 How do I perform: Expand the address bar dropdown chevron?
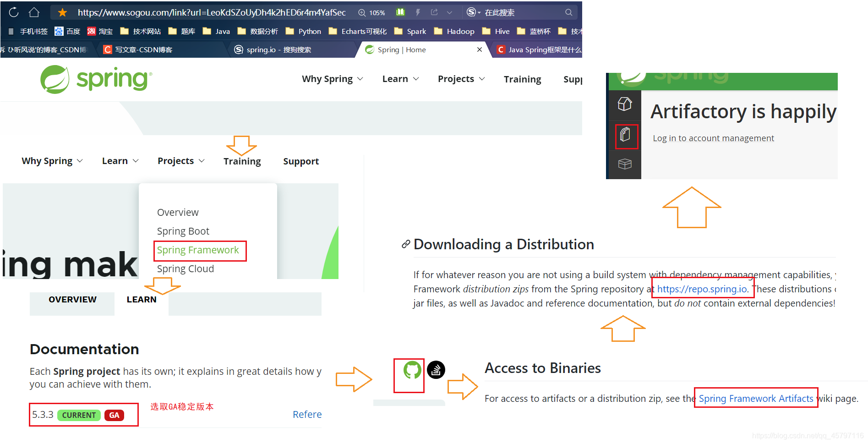[x=449, y=13]
